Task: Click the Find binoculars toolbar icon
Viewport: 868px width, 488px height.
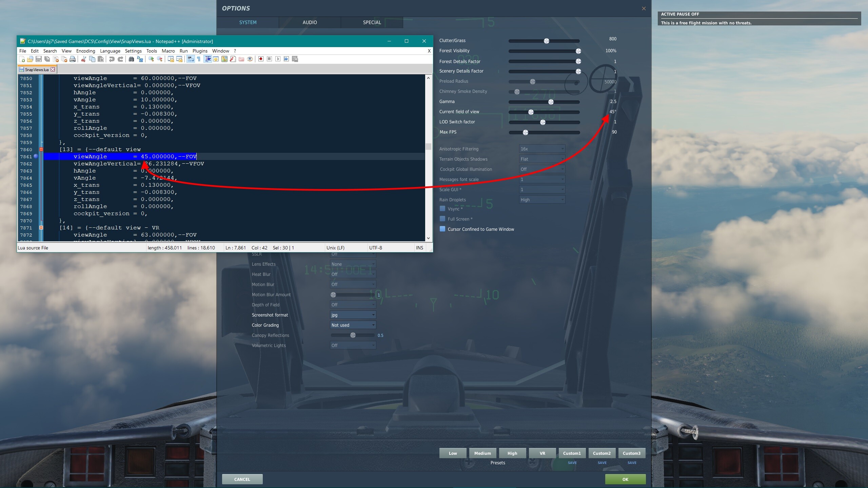Action: tap(131, 59)
